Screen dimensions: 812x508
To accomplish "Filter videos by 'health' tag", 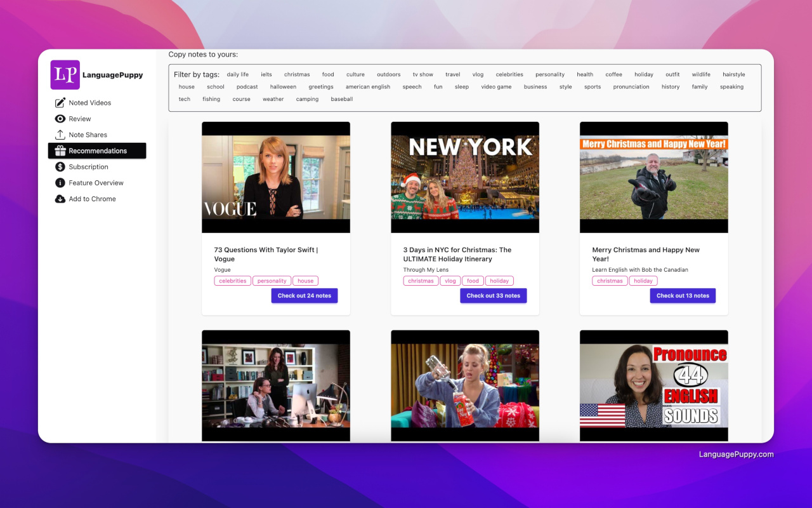I will pyautogui.click(x=585, y=74).
